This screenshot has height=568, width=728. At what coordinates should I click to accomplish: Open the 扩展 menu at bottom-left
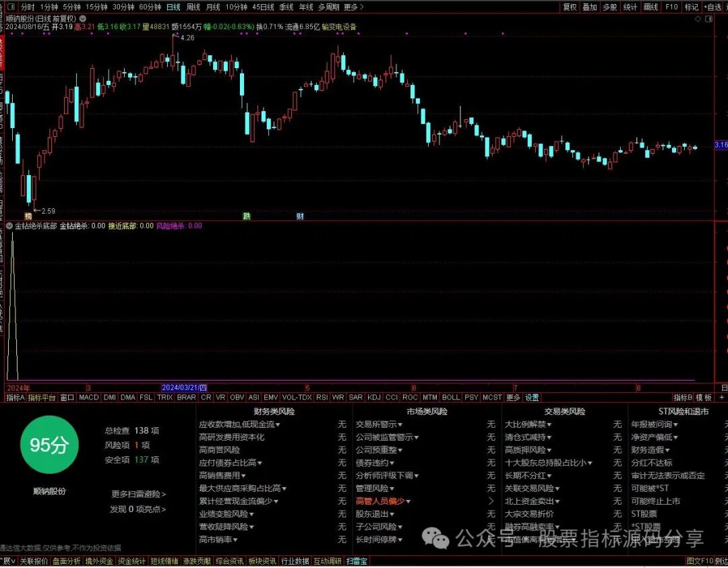click(7, 561)
